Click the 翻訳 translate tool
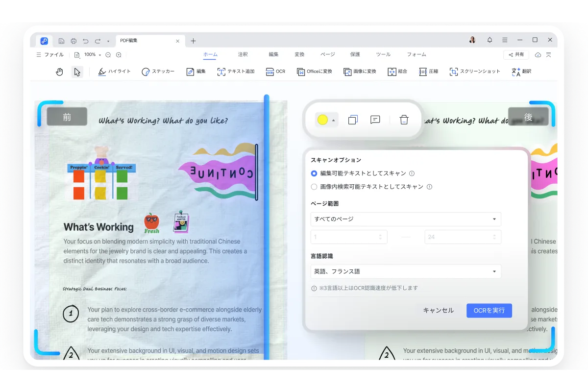This screenshot has height=392, width=588. tap(521, 72)
